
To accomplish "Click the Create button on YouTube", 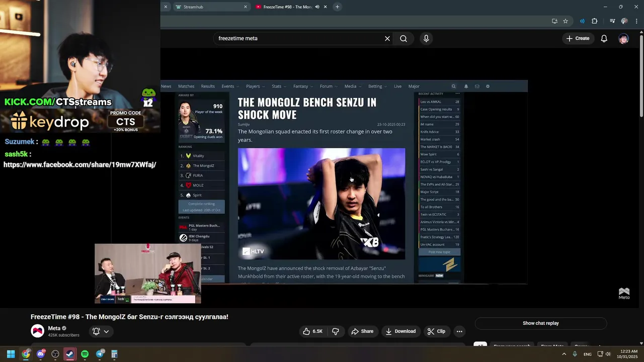I will [578, 38].
